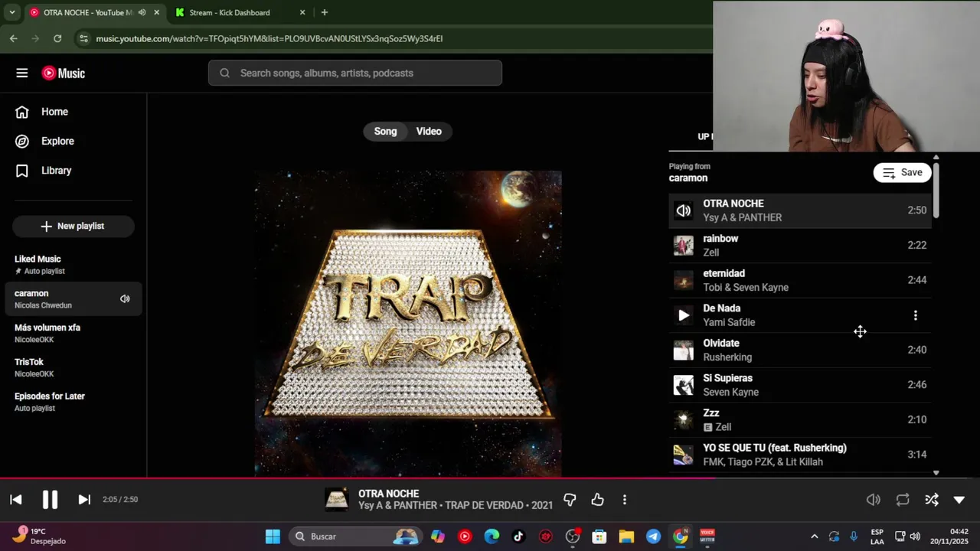Skip to previous track
This screenshot has height=551, width=980.
coord(15,500)
